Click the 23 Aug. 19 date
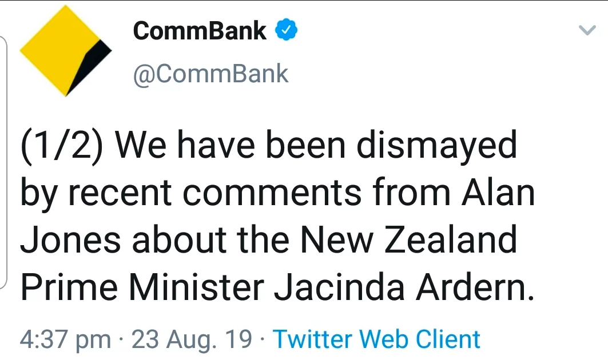 tap(192, 339)
